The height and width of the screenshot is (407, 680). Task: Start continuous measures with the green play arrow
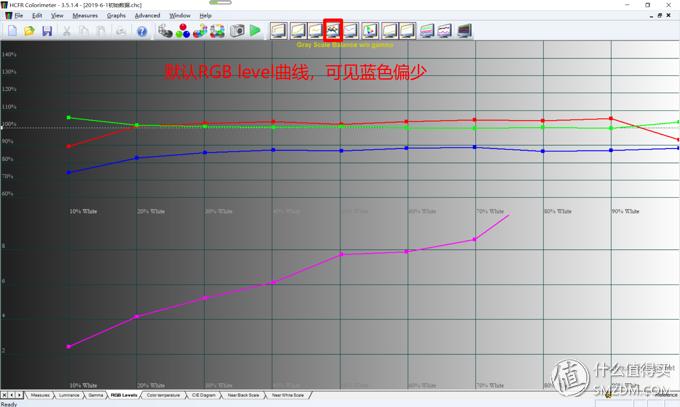click(255, 30)
